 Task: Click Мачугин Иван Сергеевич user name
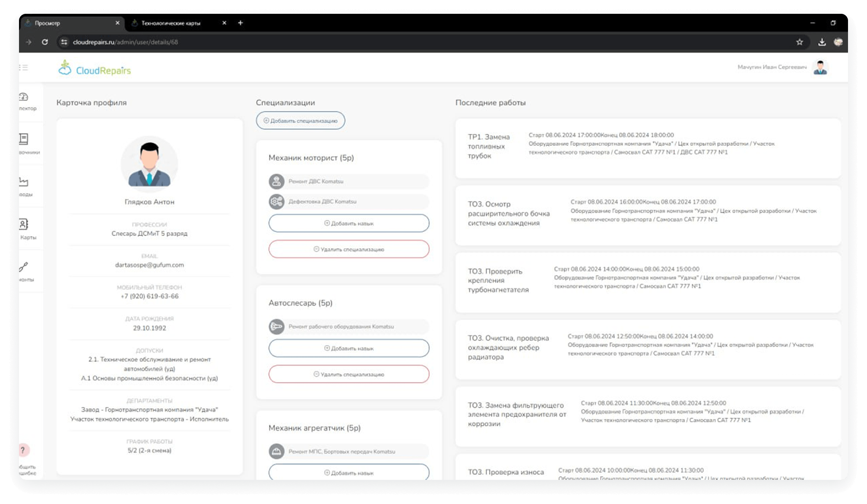coord(772,67)
